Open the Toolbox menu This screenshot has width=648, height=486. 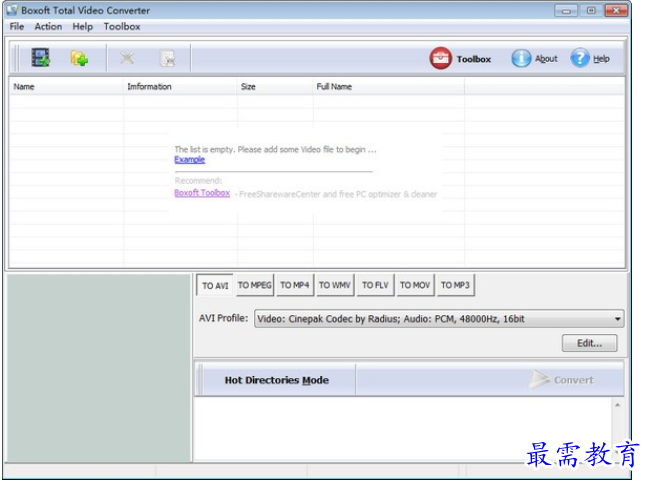122,26
